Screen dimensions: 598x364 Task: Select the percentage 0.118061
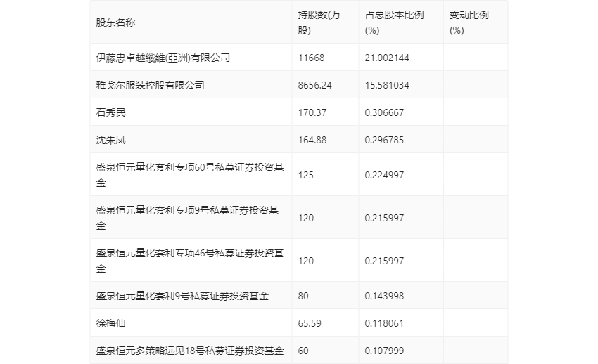pos(384,323)
